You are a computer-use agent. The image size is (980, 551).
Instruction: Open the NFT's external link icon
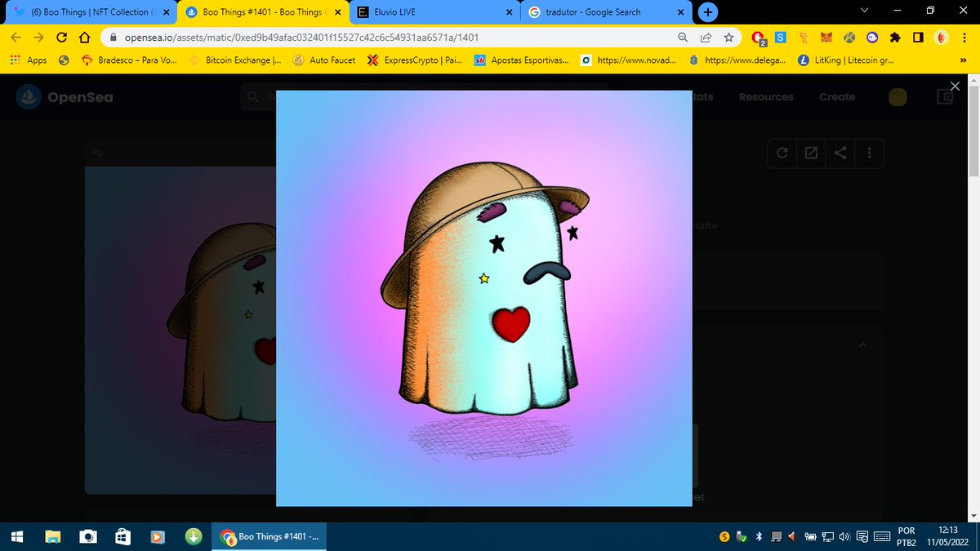[811, 153]
